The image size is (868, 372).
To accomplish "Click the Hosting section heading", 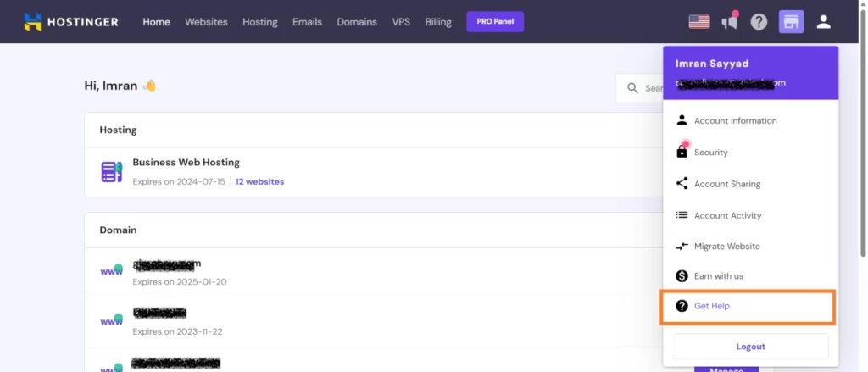I will pyautogui.click(x=118, y=130).
